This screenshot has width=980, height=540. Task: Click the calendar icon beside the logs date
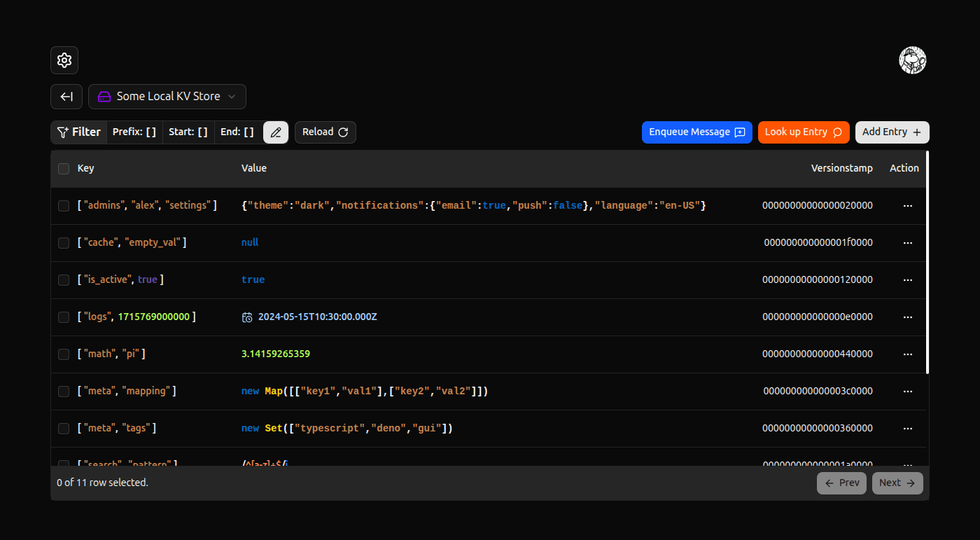click(247, 317)
